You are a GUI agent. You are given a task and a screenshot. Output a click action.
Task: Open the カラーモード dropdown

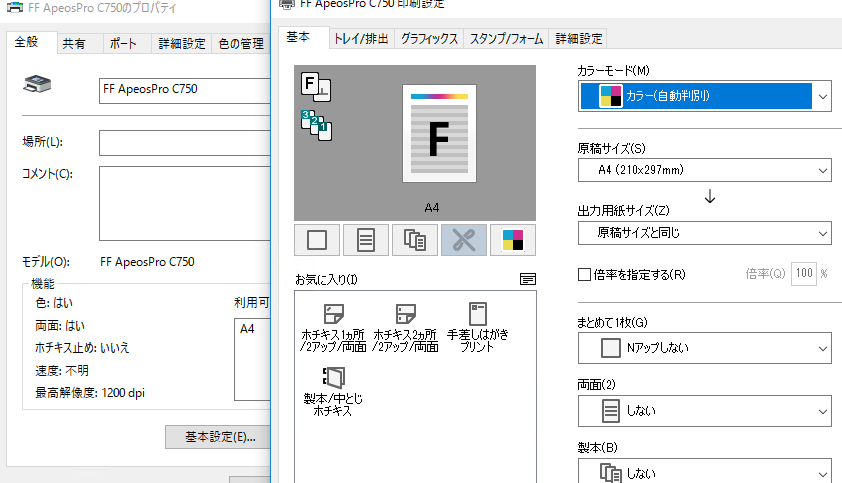(705, 96)
